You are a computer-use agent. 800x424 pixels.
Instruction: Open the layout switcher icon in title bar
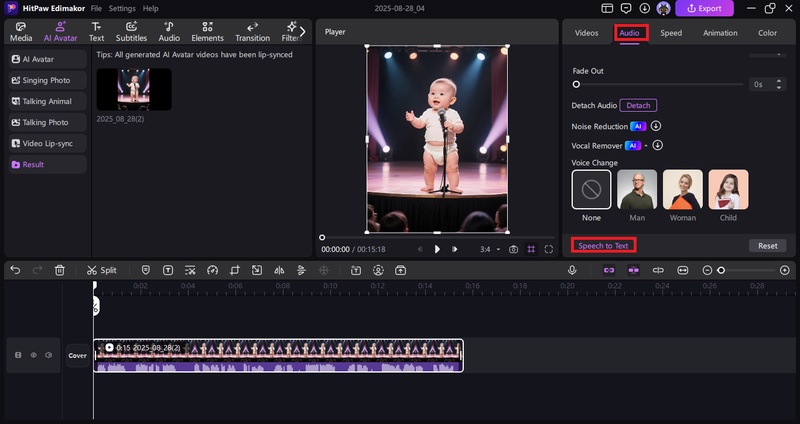click(x=607, y=8)
